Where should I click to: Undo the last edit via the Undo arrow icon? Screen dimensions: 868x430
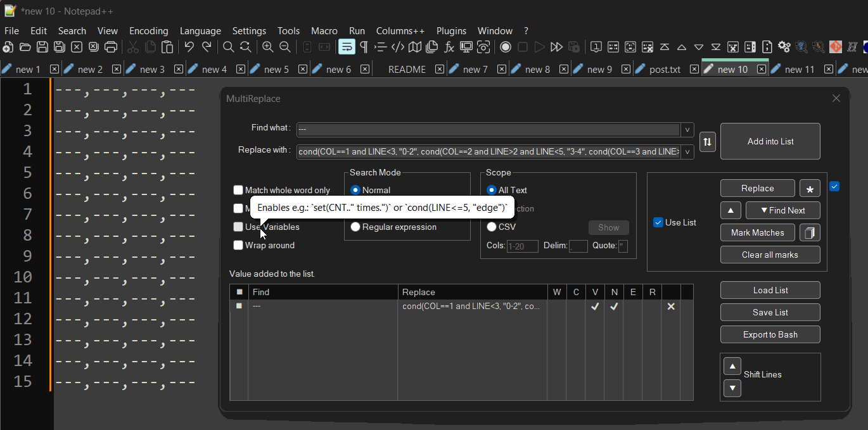pos(189,47)
